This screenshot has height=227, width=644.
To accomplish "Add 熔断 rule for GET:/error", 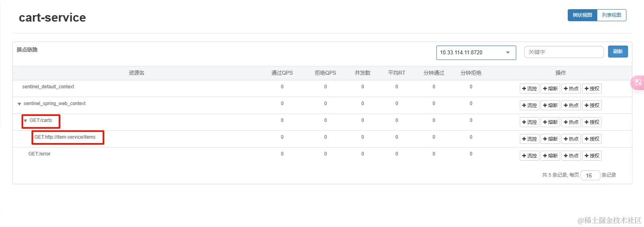I will coord(550,156).
